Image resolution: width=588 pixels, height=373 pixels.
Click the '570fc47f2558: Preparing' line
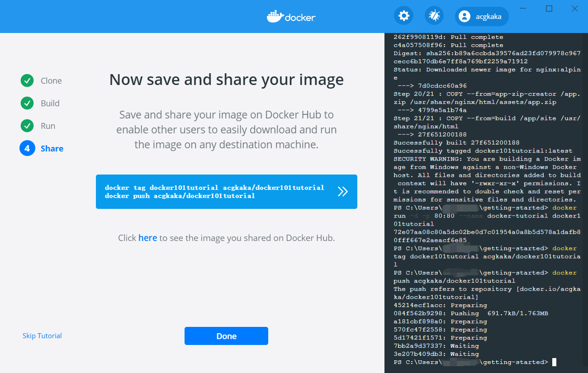click(x=440, y=330)
